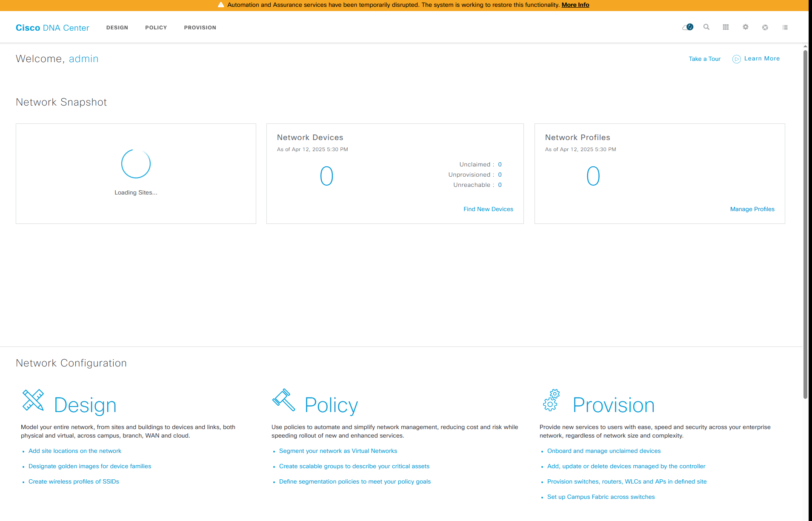Click the Learn More link
Viewport: 812px width, 521px height.
(762, 59)
